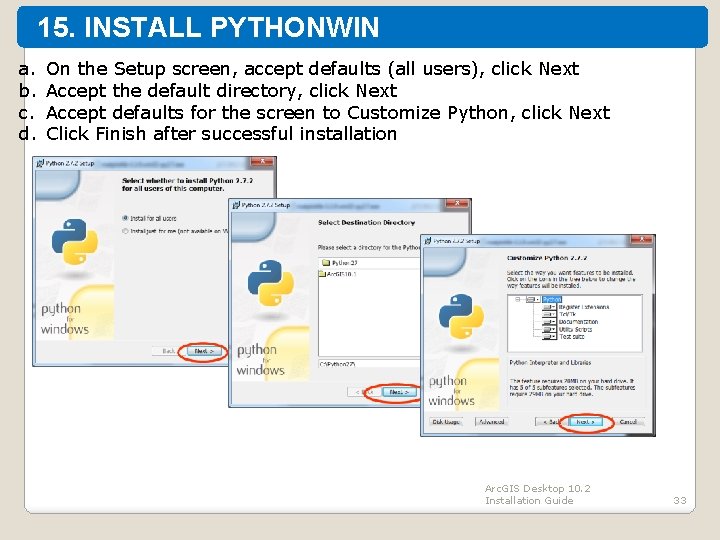This screenshot has width=720, height=540.
Task: Click the Python27 folder icon
Action: click(326, 263)
